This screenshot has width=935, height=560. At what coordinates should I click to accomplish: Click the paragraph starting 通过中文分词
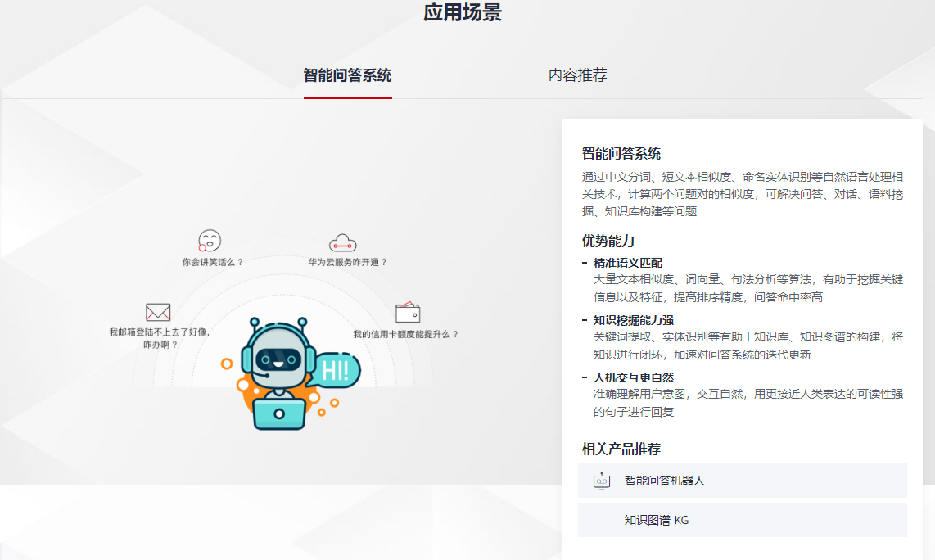click(x=743, y=194)
